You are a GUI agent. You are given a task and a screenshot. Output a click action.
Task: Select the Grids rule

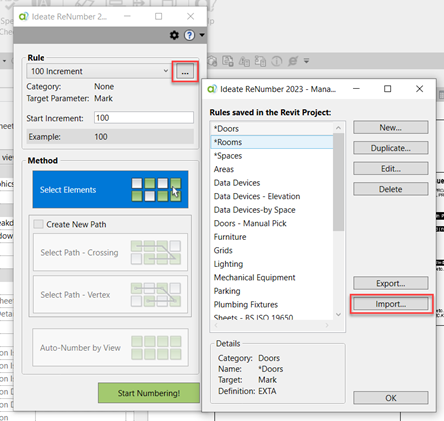point(272,250)
